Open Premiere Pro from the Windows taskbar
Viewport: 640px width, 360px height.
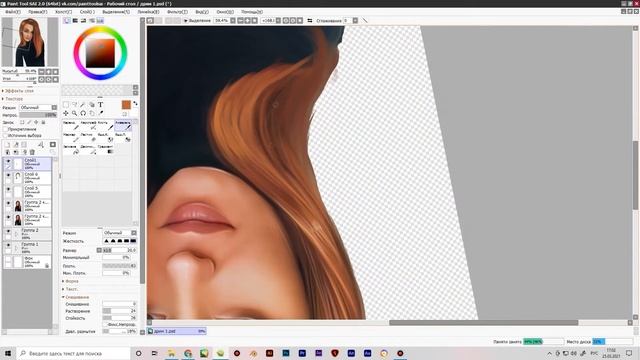click(x=302, y=353)
